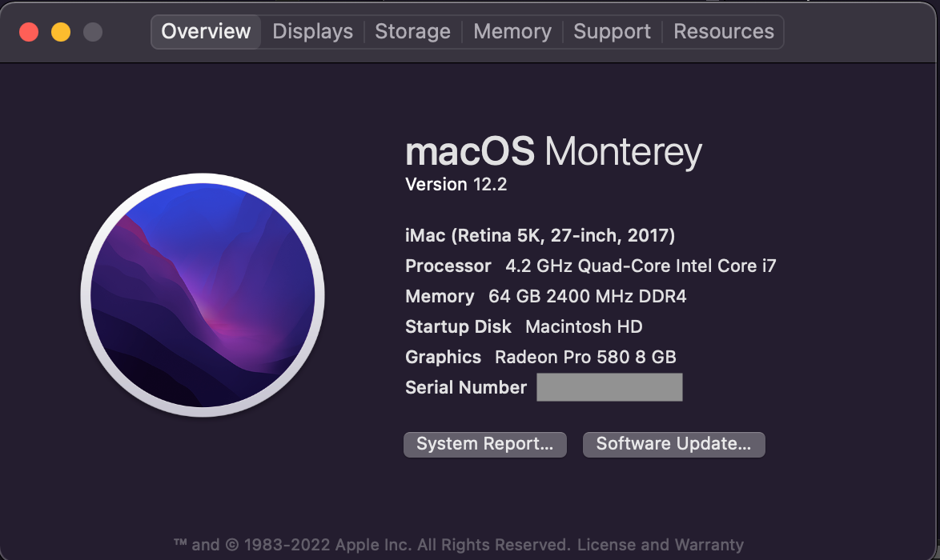Click the hidden serial number field
Viewport: 940px width, 560px height.
click(609, 387)
